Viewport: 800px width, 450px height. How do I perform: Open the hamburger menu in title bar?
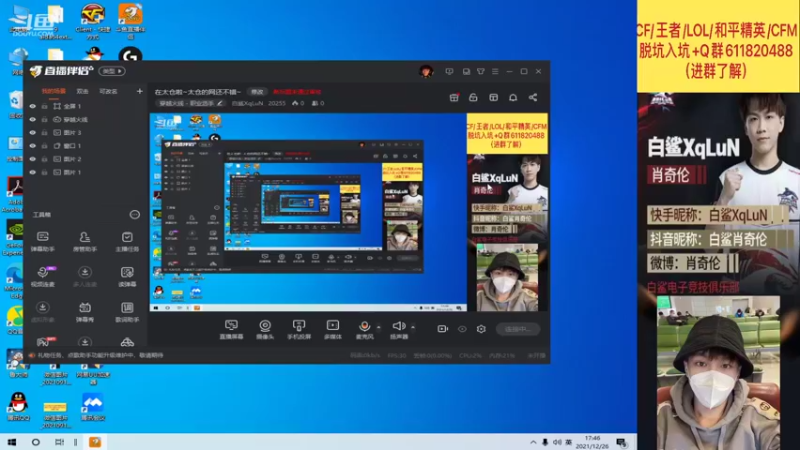coord(495,71)
